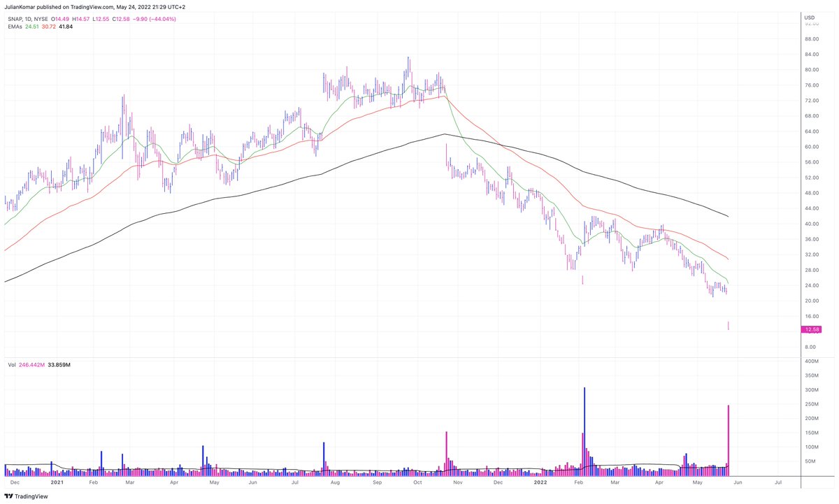
Task: Click the 40.00 price axis label
Action: [x=811, y=224]
